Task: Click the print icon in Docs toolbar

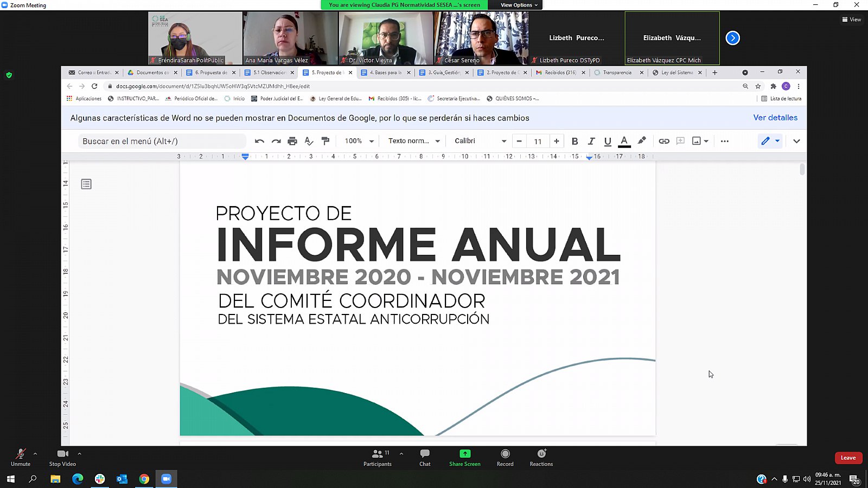Action: point(292,141)
